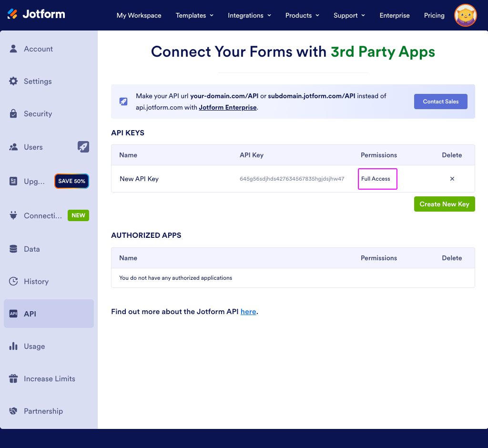Open the user avatar menu

(465, 15)
